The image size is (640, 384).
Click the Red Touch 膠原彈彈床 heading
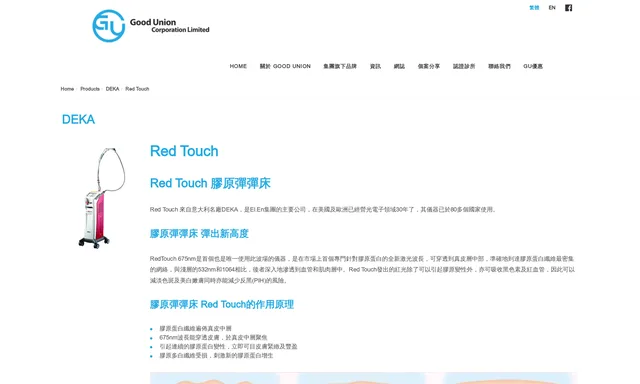210,183
